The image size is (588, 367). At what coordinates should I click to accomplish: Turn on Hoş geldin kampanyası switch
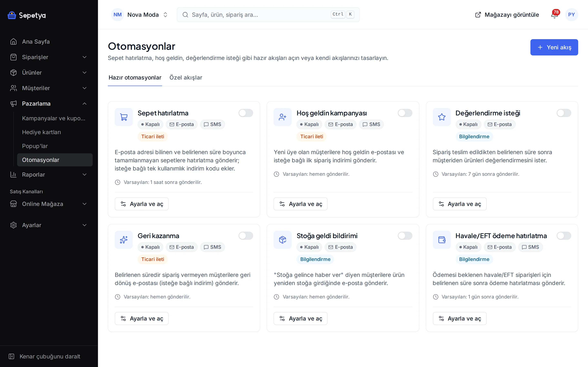pos(405,113)
